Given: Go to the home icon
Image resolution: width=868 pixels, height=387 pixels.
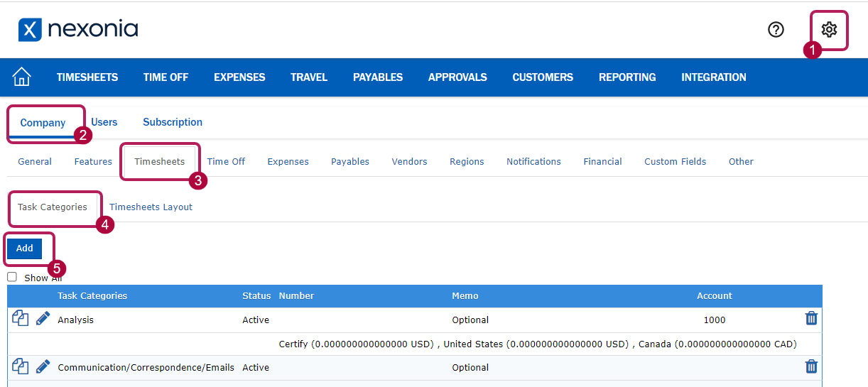Looking at the screenshot, I should (22, 77).
